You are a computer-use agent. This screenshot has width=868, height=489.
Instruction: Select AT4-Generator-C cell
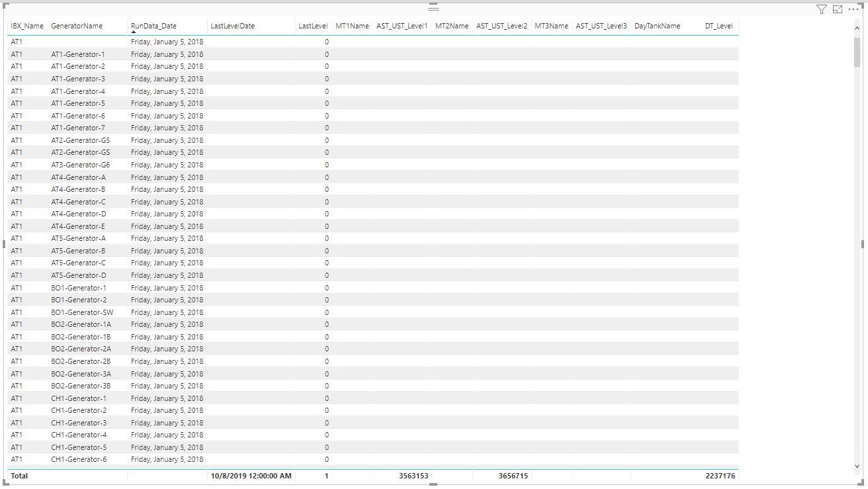coord(78,202)
